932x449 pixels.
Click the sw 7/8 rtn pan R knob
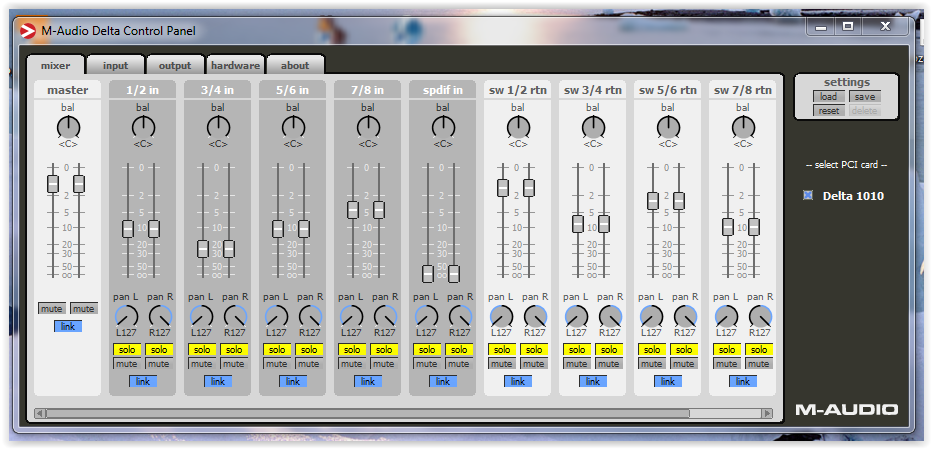pyautogui.click(x=760, y=317)
